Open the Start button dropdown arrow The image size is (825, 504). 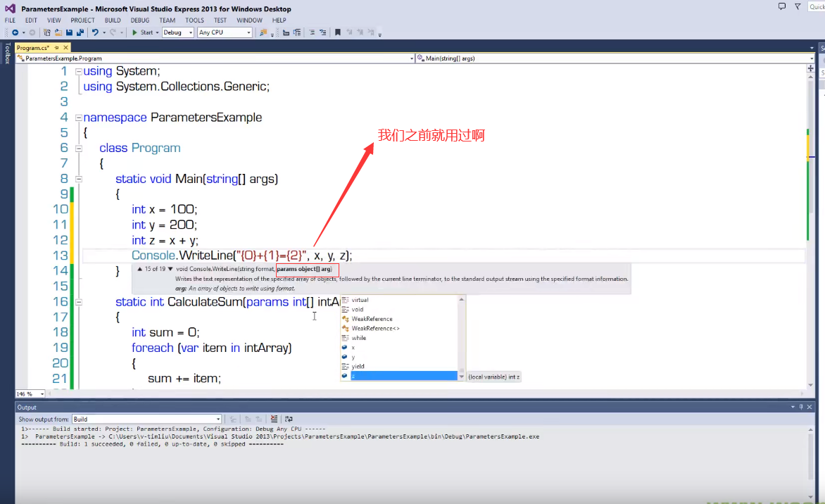(157, 32)
